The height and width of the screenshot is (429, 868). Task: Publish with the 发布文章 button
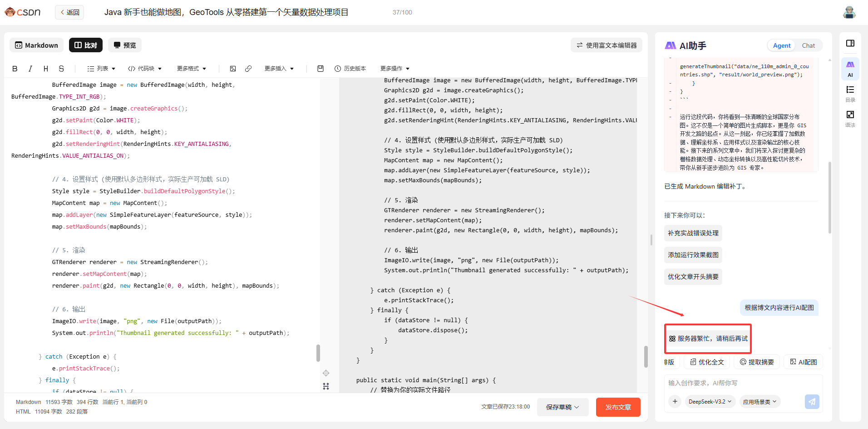618,407
